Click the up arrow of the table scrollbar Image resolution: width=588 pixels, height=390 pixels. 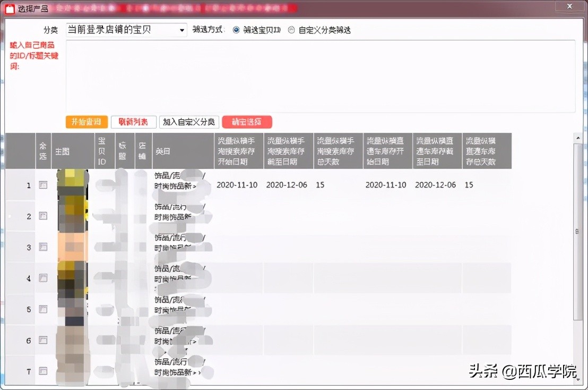[577, 138]
